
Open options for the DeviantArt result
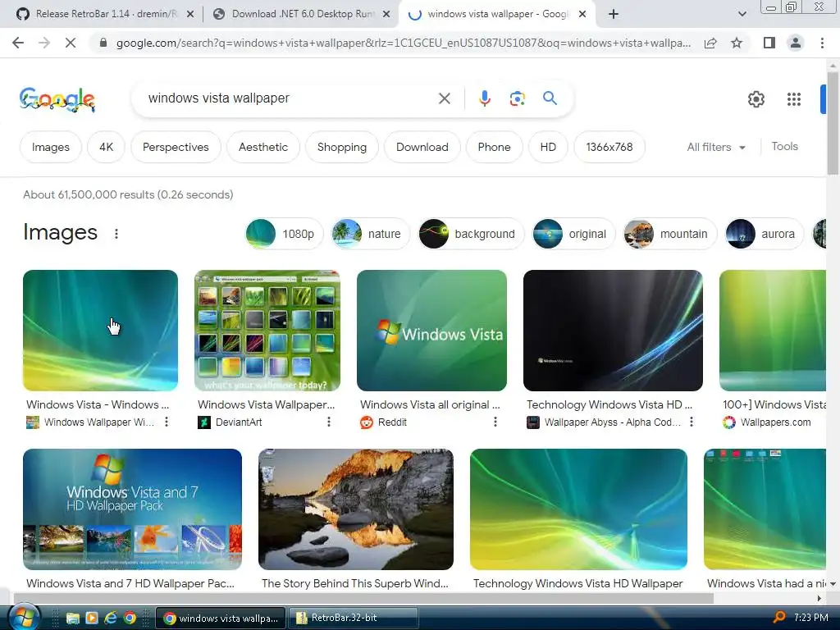(328, 422)
